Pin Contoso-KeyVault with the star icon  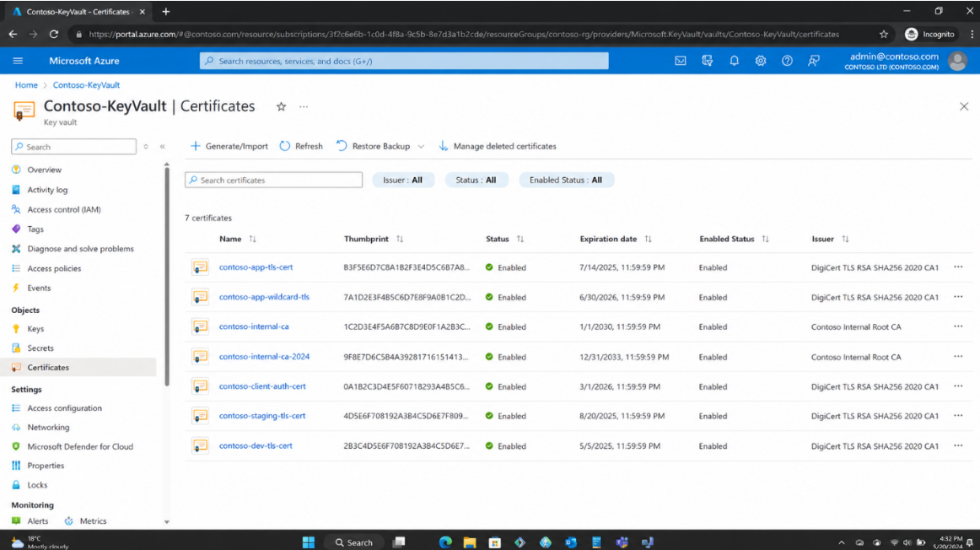[281, 107]
